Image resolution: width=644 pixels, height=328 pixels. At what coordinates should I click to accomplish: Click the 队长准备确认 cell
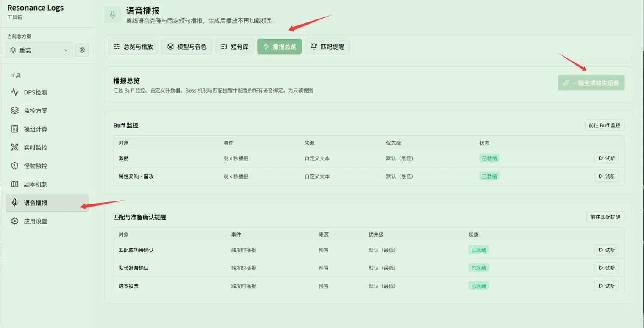tap(133, 268)
